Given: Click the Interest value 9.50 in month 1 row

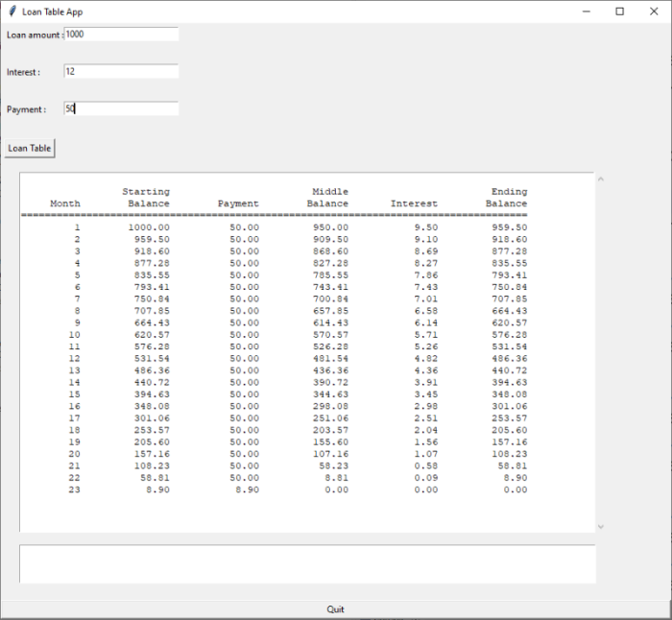Looking at the screenshot, I should tap(425, 227).
